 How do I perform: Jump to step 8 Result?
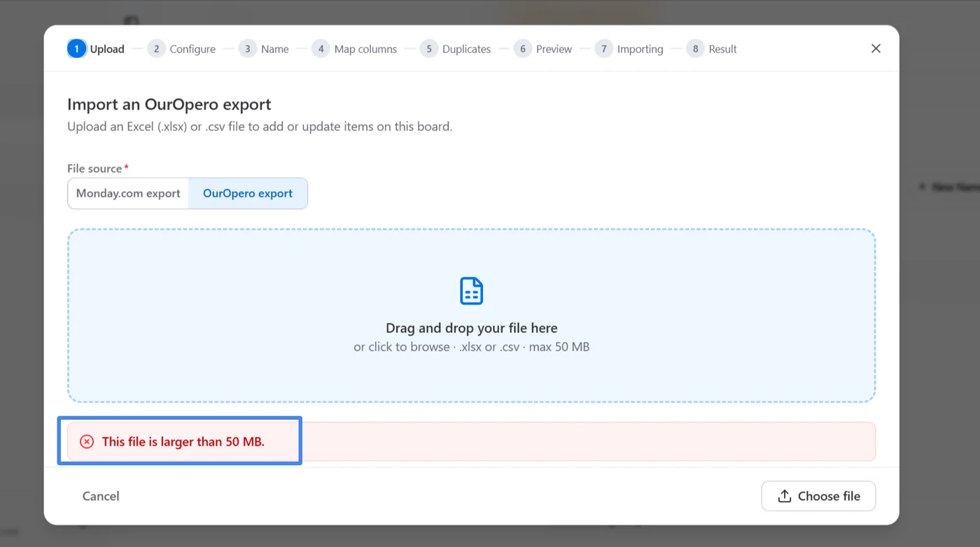(711, 49)
